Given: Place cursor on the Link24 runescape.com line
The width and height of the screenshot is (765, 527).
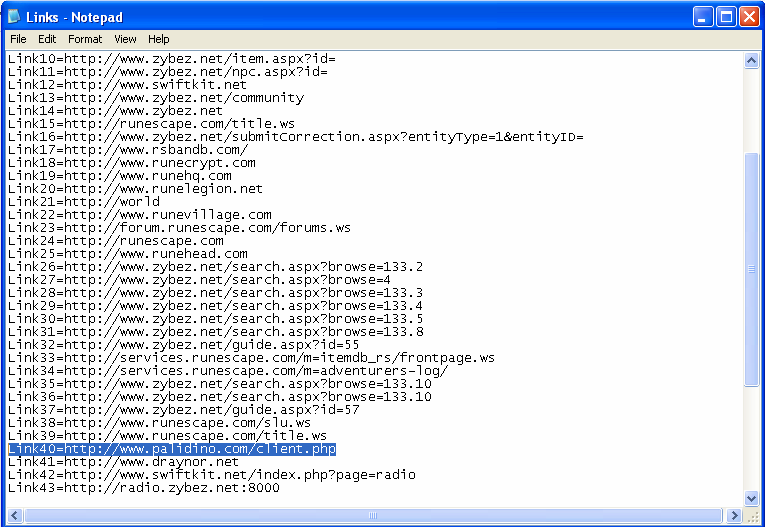Looking at the screenshot, I should click(115, 241).
